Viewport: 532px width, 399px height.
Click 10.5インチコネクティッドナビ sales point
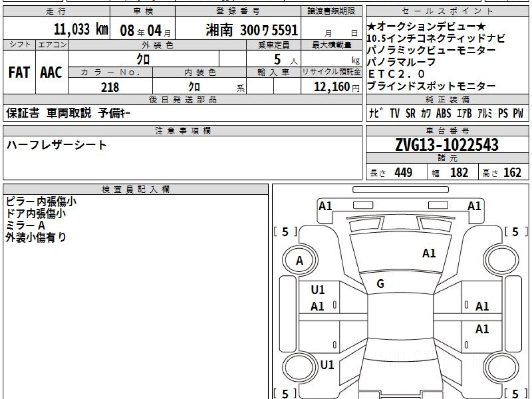pyautogui.click(x=436, y=39)
